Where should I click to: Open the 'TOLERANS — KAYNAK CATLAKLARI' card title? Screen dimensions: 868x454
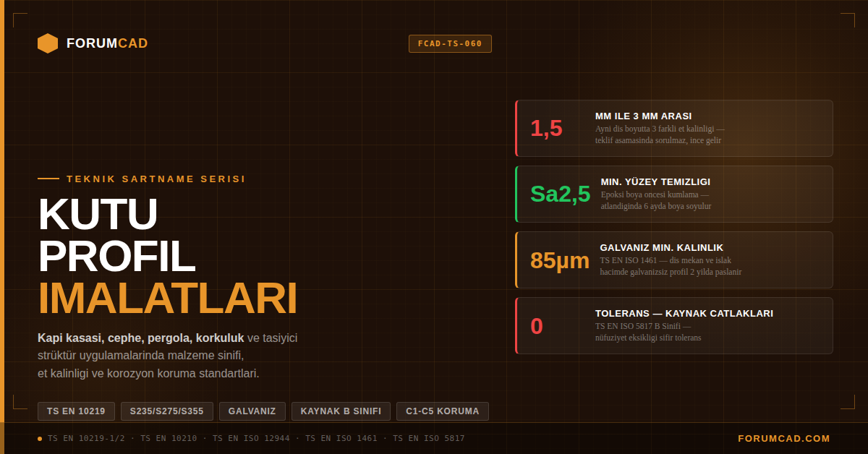[x=684, y=313]
